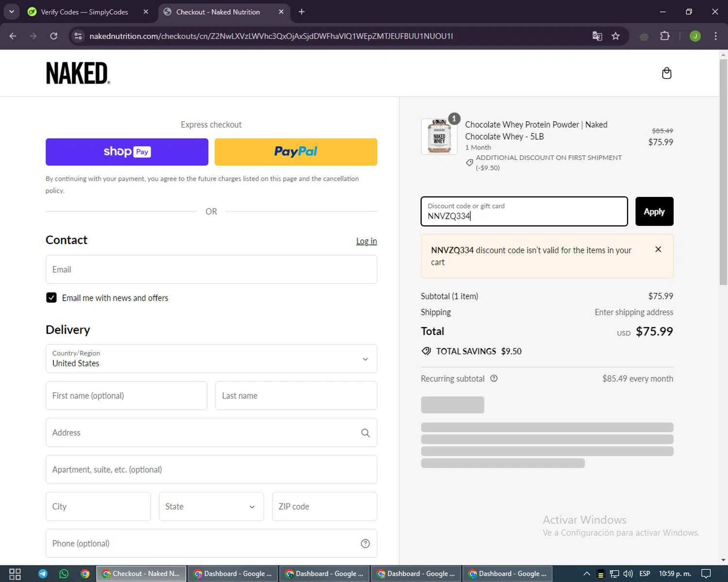Select the Checkout - Naked Nutrition tab

pos(218,12)
